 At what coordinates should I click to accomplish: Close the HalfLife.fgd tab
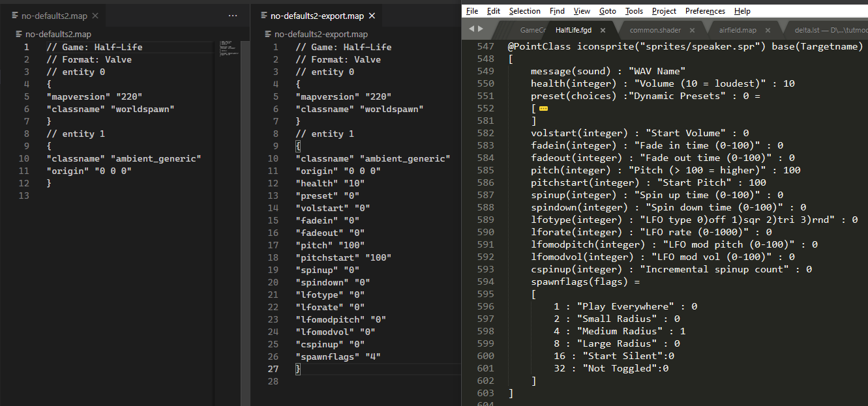click(x=603, y=30)
